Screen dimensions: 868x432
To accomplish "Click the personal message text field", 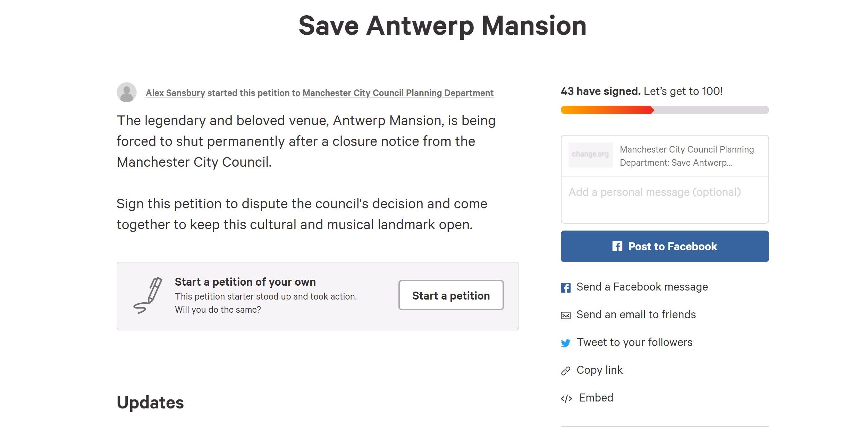I will (x=665, y=200).
